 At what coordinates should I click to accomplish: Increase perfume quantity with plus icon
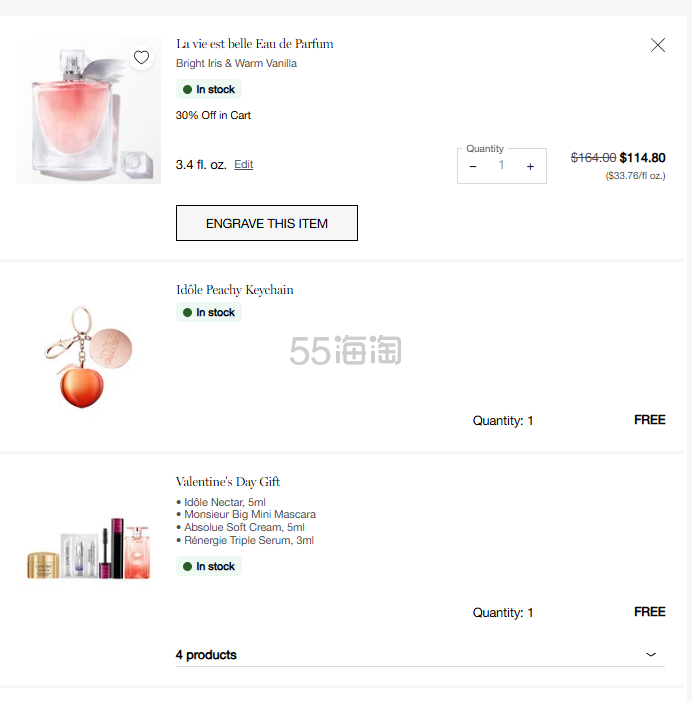click(x=530, y=166)
